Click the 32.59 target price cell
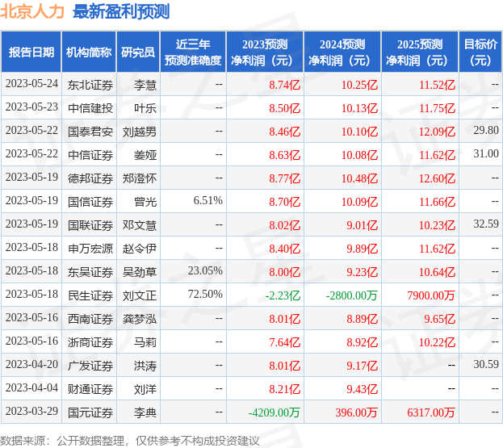This screenshot has height=448, width=503. click(485, 224)
